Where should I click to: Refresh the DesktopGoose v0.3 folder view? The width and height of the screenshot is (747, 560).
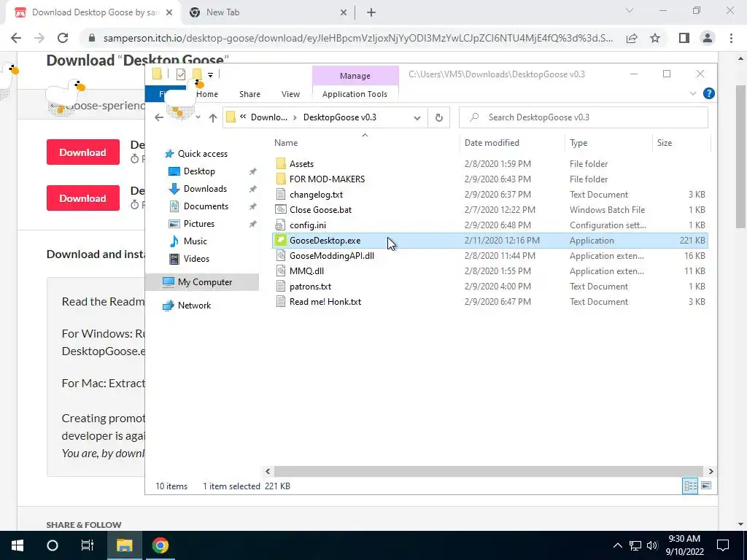(438, 117)
